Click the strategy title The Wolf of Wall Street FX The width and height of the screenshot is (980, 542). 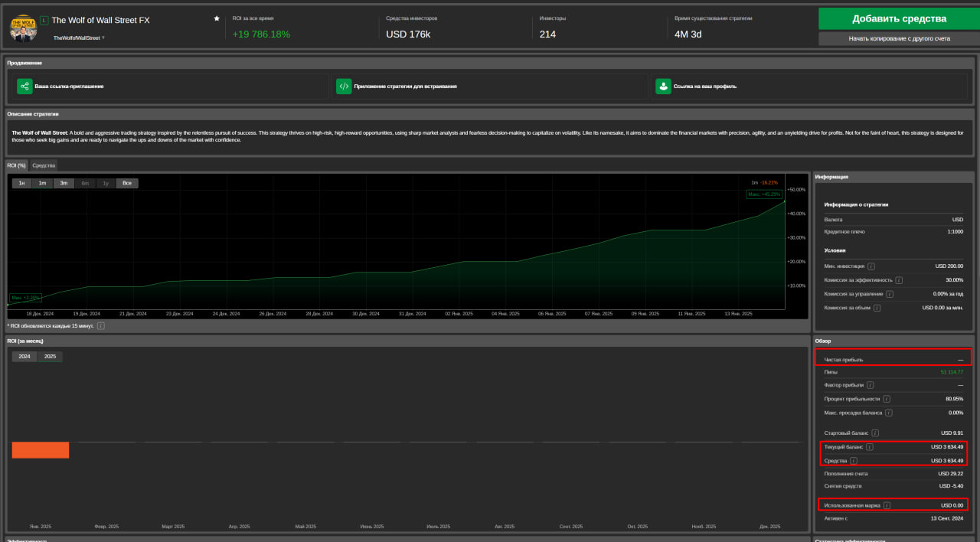click(101, 21)
